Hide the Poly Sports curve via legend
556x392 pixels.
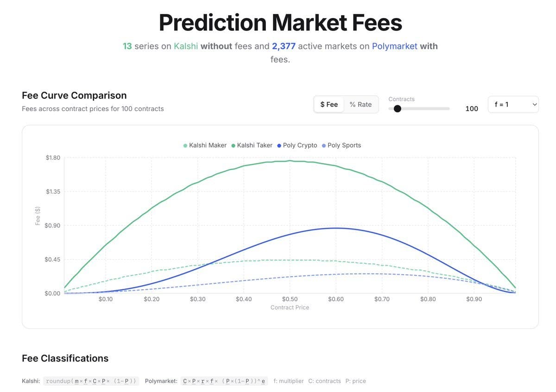(x=344, y=145)
